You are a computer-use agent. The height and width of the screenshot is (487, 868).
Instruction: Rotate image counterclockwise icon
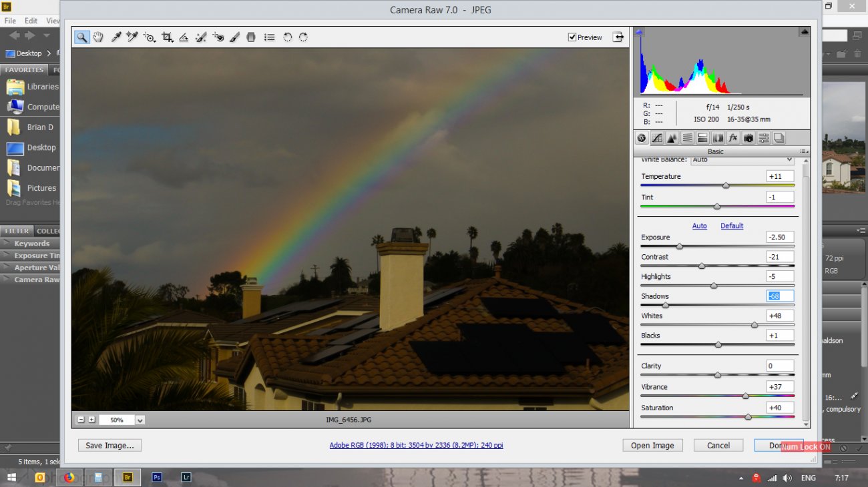287,37
